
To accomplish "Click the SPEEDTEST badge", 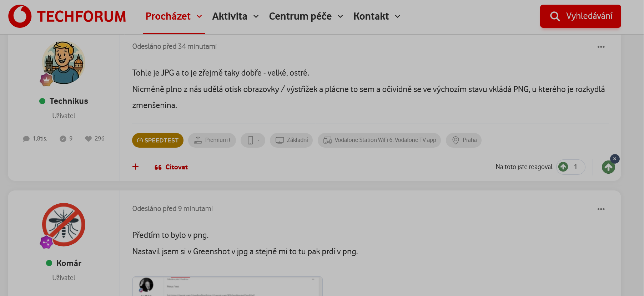I will pos(158,140).
